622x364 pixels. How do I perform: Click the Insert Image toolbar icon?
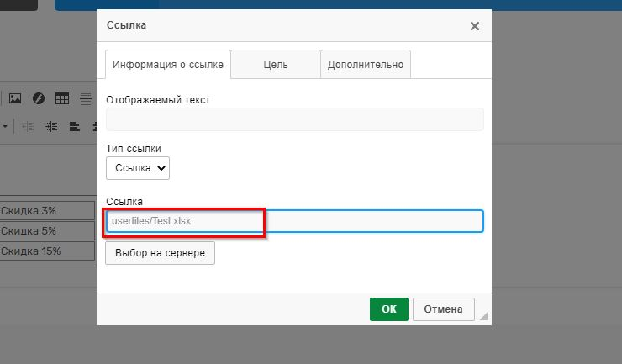15,98
